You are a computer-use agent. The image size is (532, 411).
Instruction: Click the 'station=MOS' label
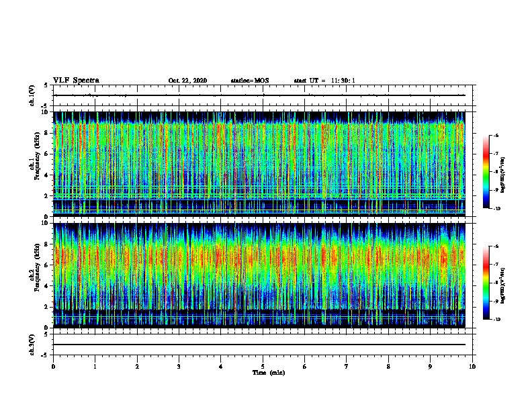(250, 81)
